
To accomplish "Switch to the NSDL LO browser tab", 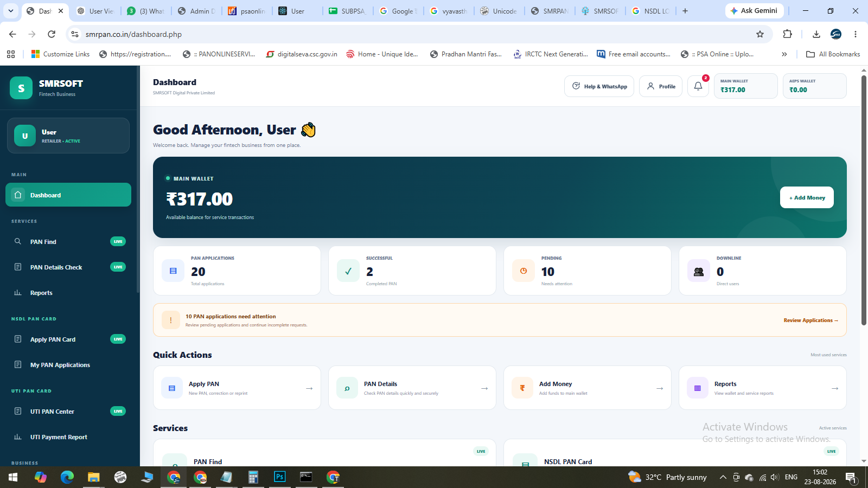I will click(651, 11).
